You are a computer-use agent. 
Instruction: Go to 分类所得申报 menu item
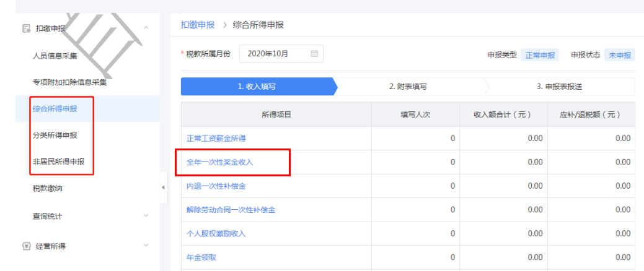[x=55, y=135]
